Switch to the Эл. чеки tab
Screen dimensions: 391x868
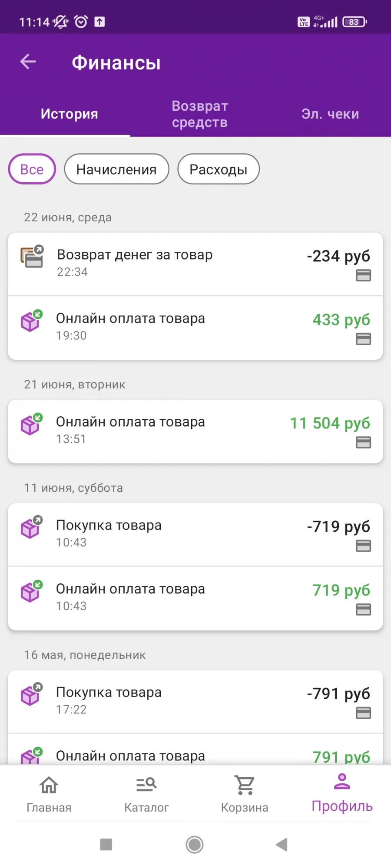(330, 114)
